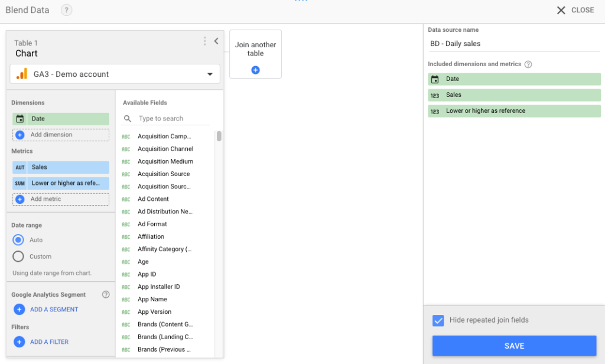Click Add dimension placeholder
The width and height of the screenshot is (605, 364).
point(61,135)
